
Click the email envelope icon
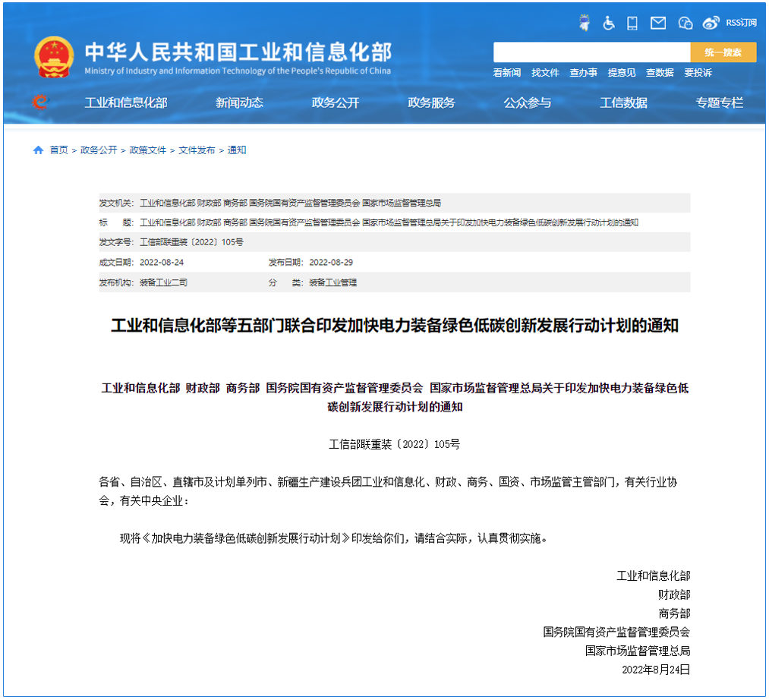tap(657, 23)
